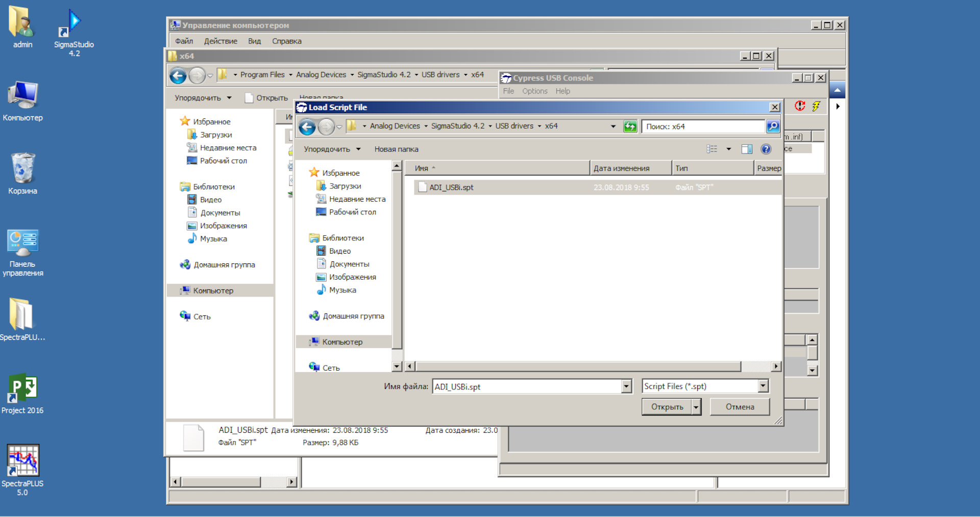Open the Открыть button split arrow
The image size is (980, 517).
tap(696, 407)
